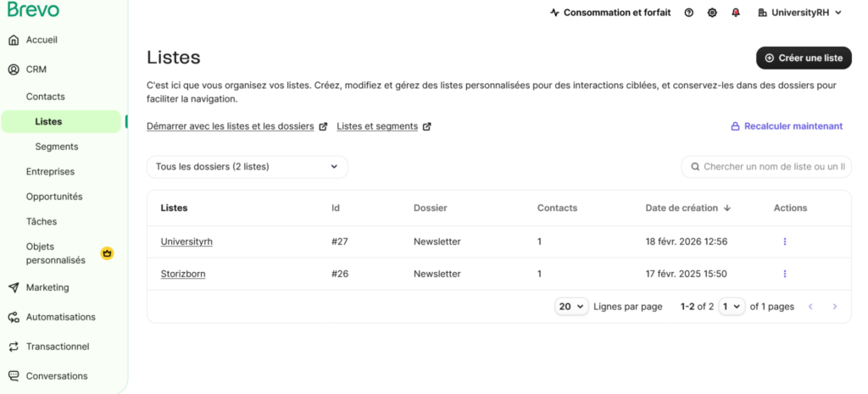Click the Créer une liste button
This screenshot has width=868, height=394.
pyautogui.click(x=804, y=58)
